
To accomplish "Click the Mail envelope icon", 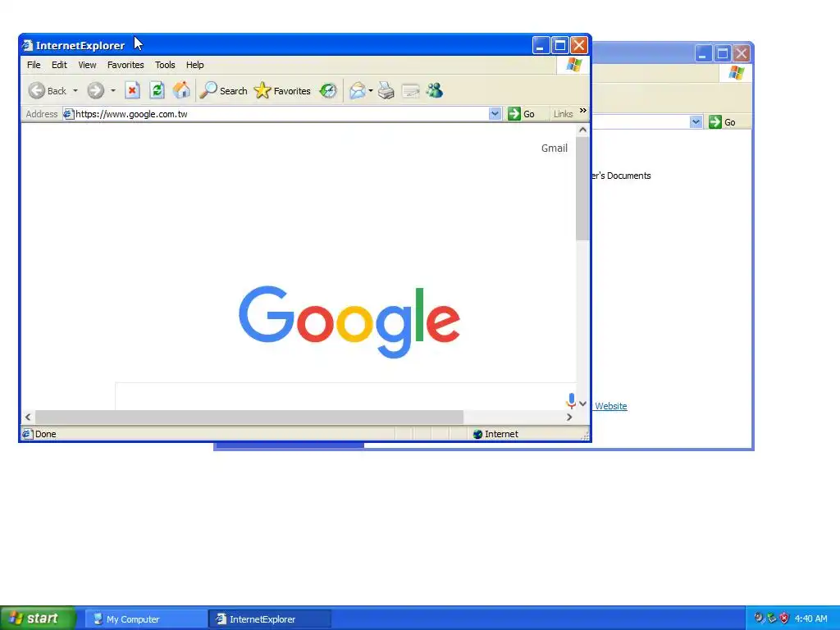I will click(358, 90).
